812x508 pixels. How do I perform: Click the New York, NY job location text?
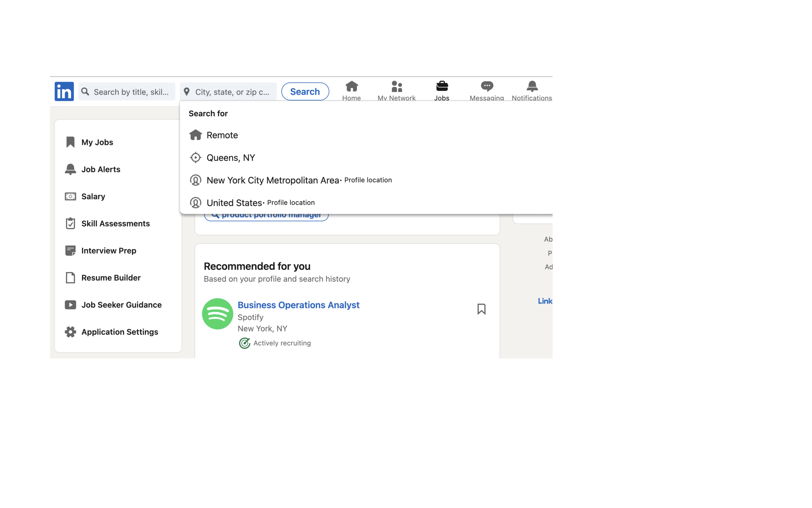pyautogui.click(x=262, y=329)
